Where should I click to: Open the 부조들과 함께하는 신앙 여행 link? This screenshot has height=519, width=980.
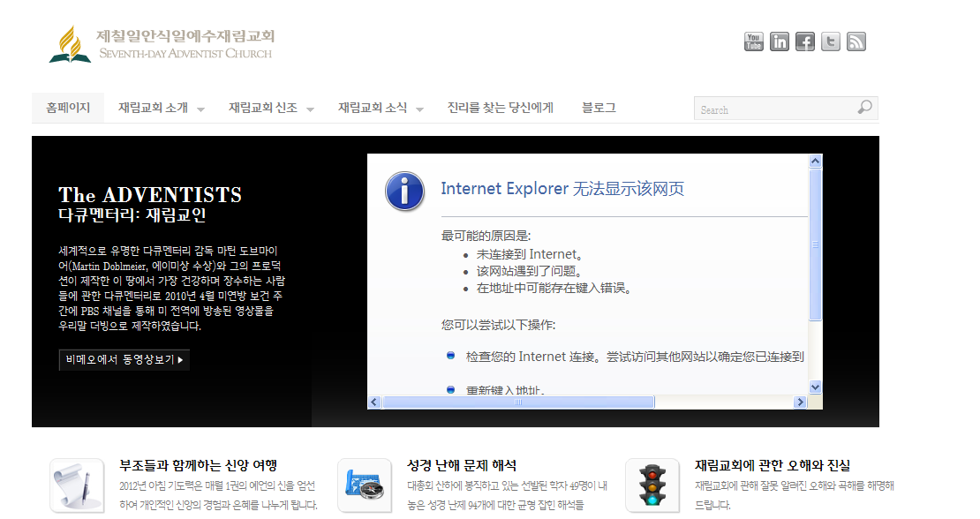pos(198,465)
